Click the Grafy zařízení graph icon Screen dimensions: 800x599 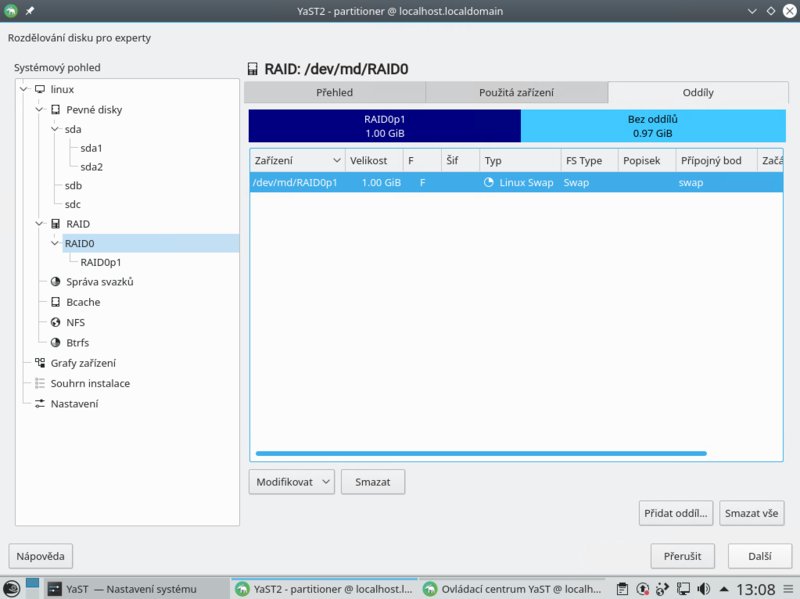coord(40,363)
